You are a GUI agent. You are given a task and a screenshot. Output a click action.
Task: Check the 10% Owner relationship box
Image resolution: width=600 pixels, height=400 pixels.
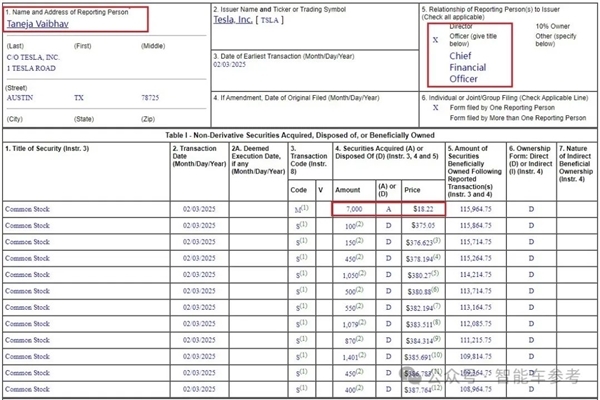pos(531,26)
